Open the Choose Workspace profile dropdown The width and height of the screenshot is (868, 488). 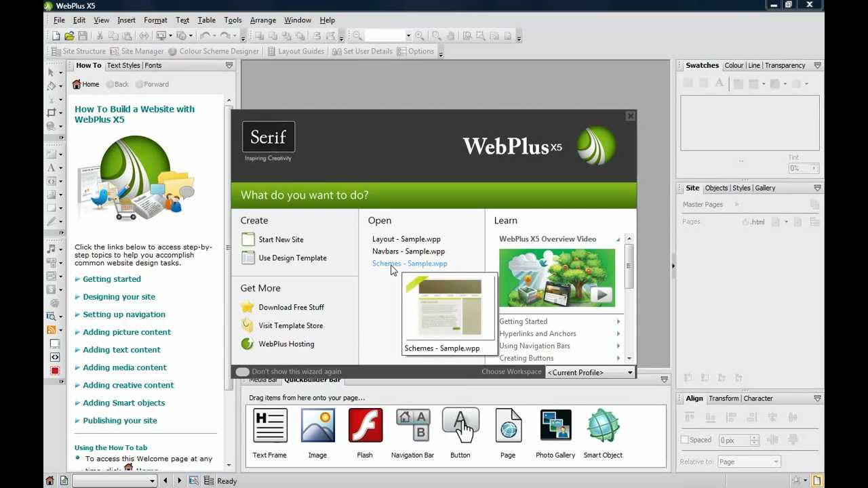click(590, 372)
